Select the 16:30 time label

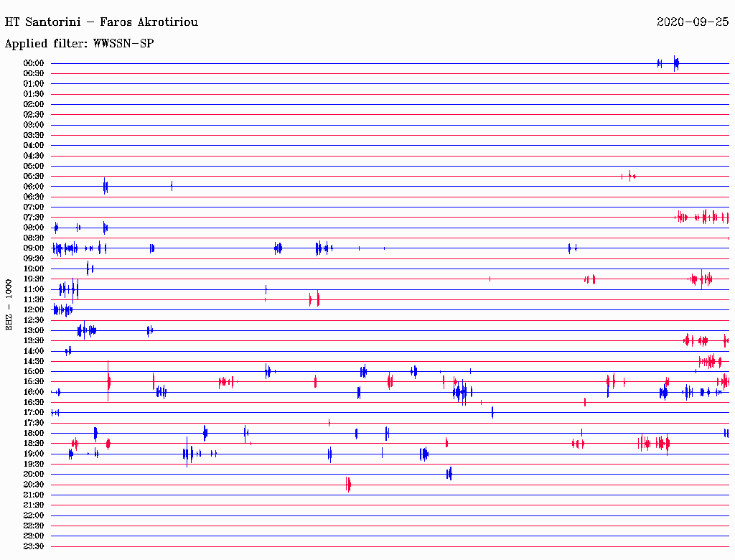(34, 403)
